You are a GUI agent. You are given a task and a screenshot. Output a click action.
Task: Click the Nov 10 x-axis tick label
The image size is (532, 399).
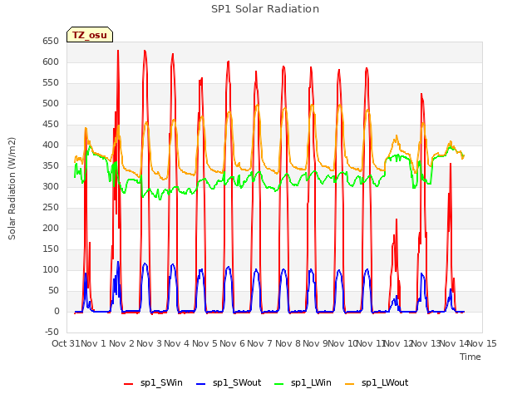coord(342,343)
